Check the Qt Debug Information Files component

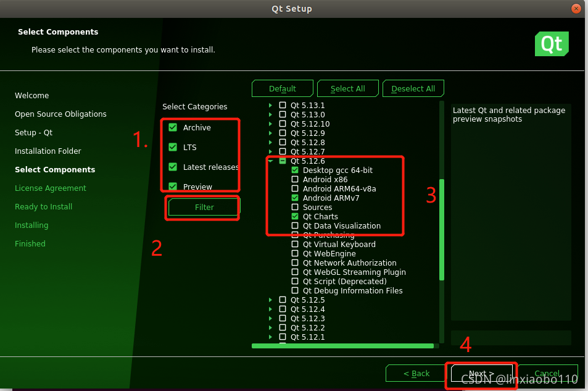pyautogui.click(x=295, y=290)
